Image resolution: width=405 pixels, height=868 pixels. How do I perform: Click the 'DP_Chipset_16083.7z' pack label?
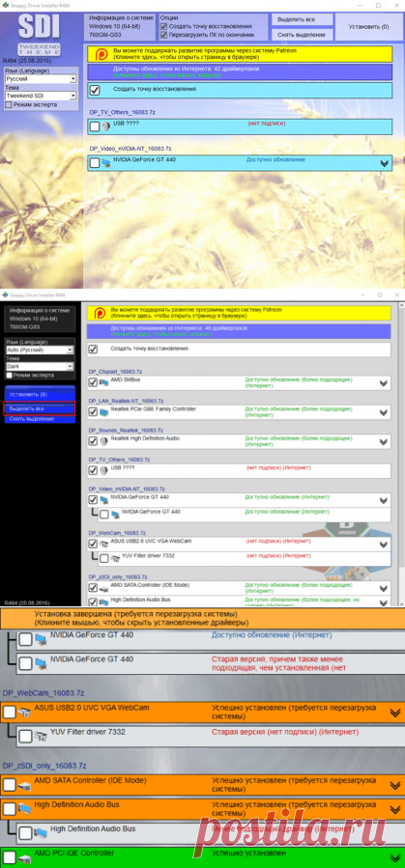point(116,371)
